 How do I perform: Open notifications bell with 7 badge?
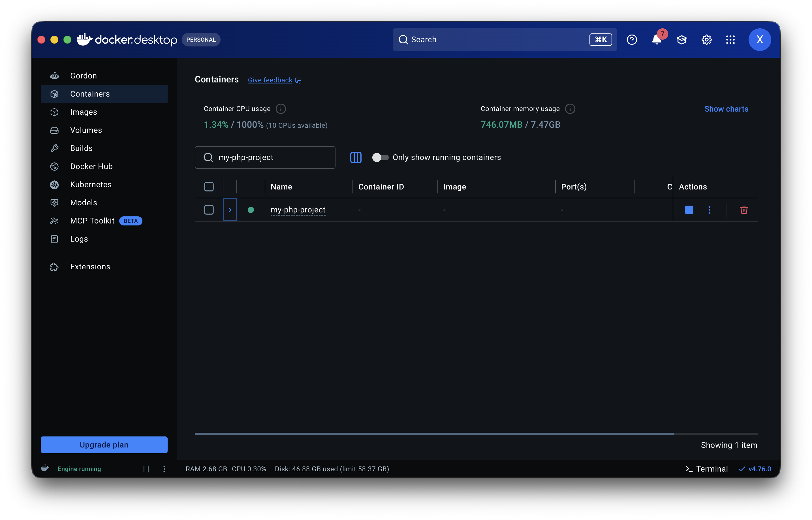click(657, 39)
